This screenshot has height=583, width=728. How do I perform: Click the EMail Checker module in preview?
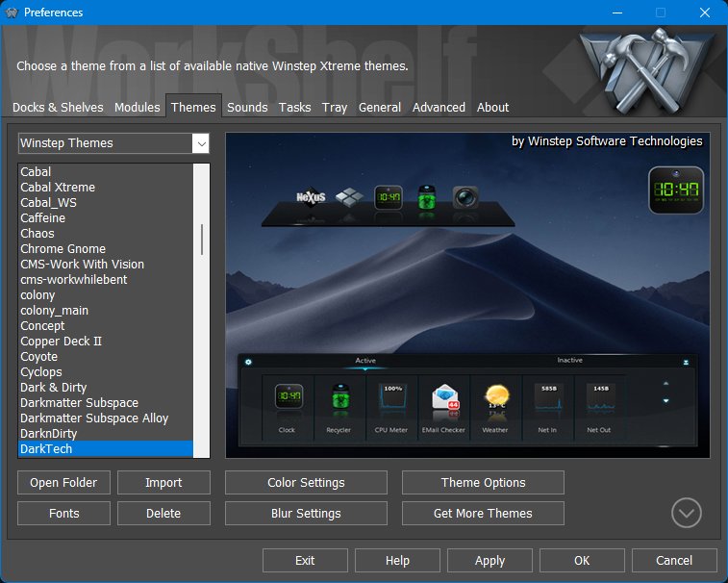(444, 407)
